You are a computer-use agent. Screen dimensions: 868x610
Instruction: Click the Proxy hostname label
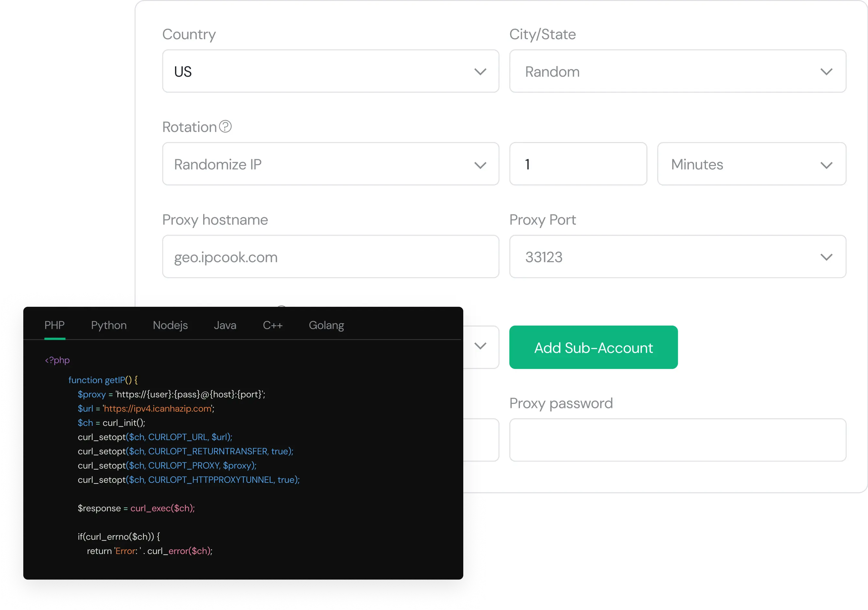pyautogui.click(x=215, y=220)
